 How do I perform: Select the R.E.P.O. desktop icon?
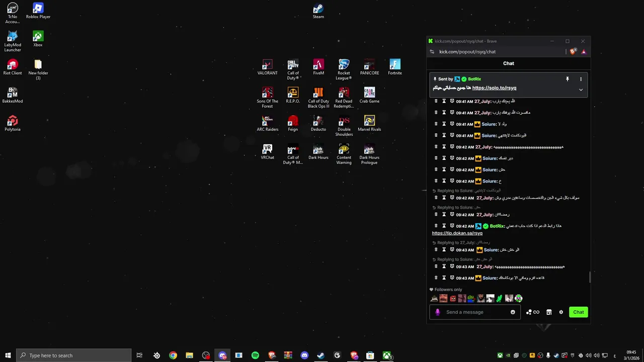pyautogui.click(x=293, y=96)
